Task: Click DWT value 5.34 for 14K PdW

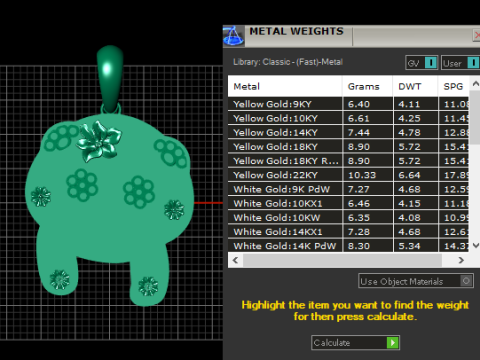Action: click(x=409, y=246)
